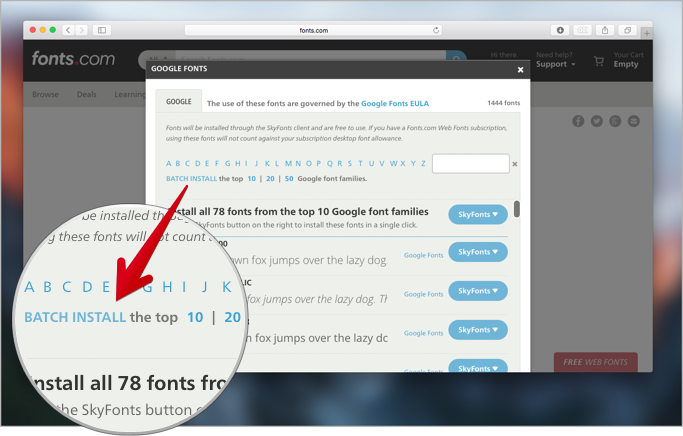The image size is (683, 436).
Task: Go back with Safari's back arrow
Action: [68, 30]
